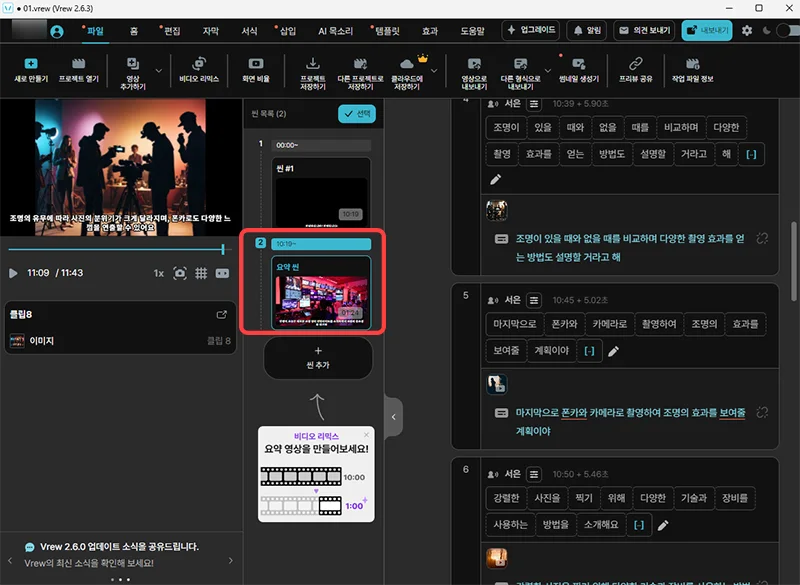Switch to the 삽입 tab
Screen dimensions: 800x585
288,31
